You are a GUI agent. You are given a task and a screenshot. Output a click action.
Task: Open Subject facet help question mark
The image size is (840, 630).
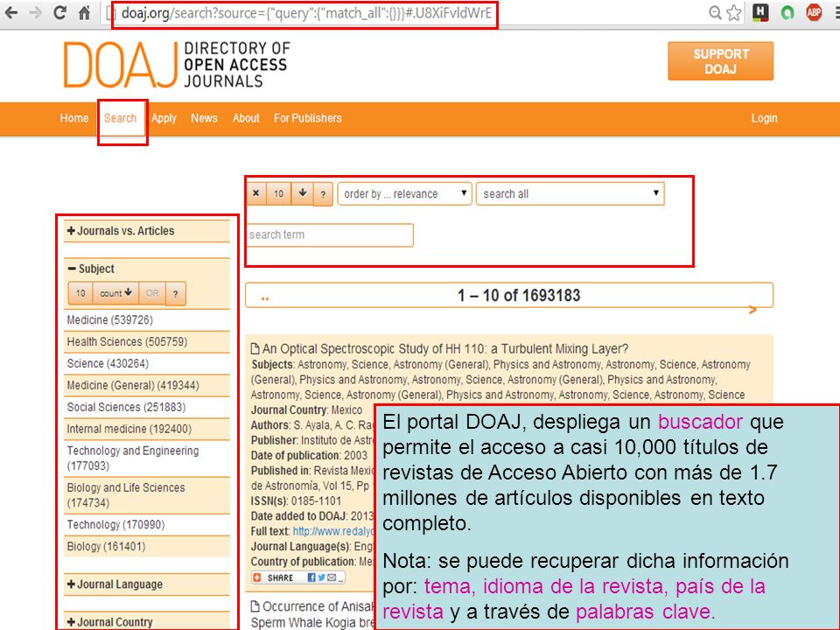coord(176,294)
